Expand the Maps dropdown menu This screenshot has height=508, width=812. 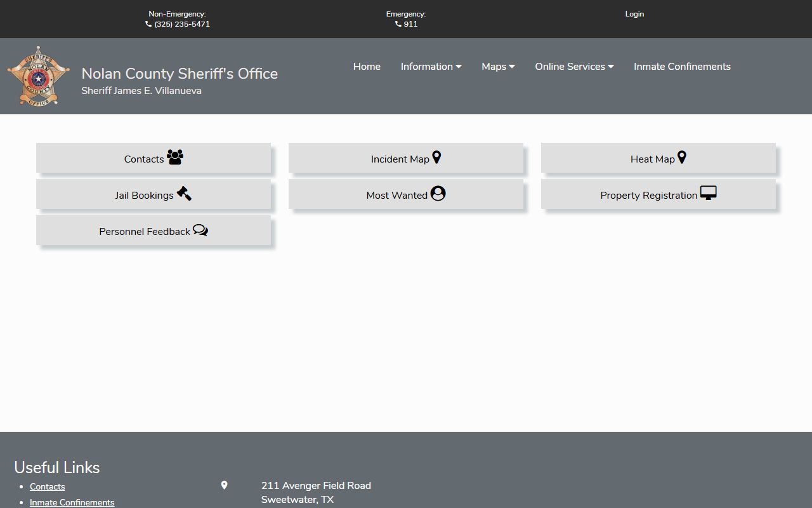[x=498, y=67]
